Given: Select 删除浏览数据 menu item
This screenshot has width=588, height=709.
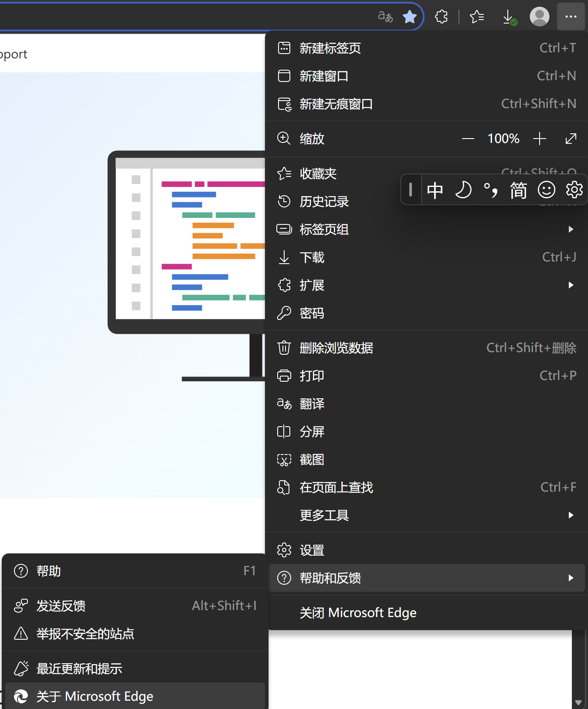Looking at the screenshot, I should pos(427,348).
